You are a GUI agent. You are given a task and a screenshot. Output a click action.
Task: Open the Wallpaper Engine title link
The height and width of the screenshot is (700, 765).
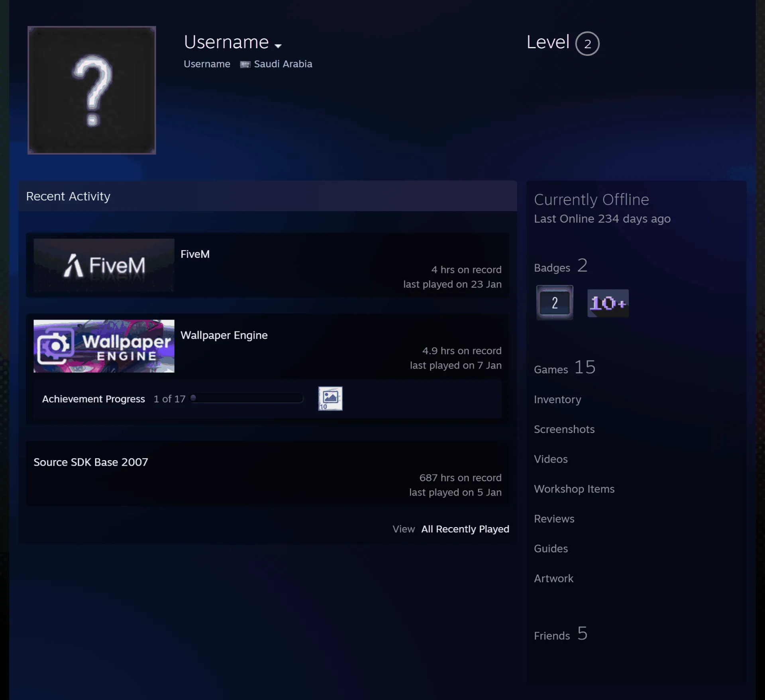[x=224, y=335]
